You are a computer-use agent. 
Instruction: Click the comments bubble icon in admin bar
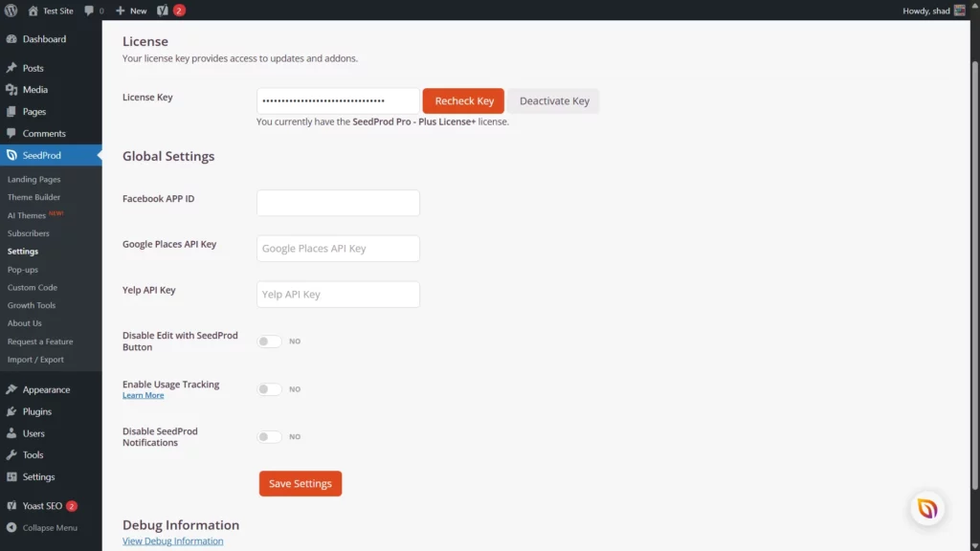[89, 11]
